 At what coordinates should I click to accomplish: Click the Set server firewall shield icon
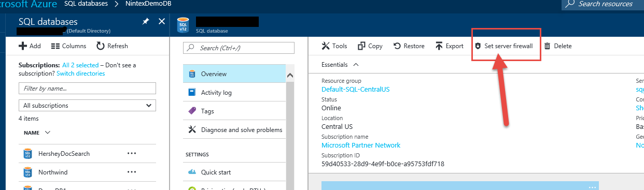[x=478, y=46]
